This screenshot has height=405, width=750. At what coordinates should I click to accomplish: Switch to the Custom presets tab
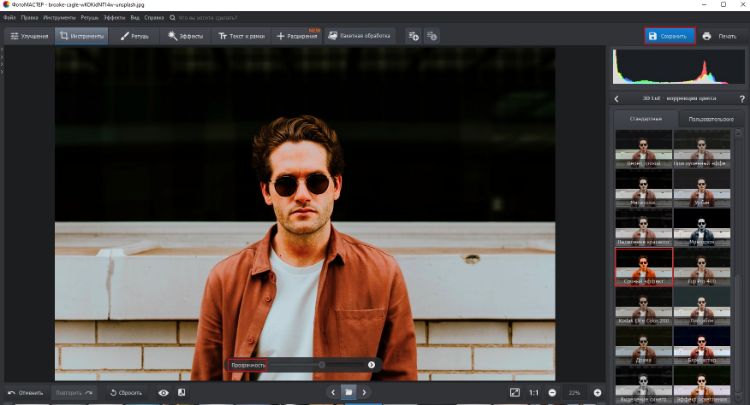(x=711, y=119)
